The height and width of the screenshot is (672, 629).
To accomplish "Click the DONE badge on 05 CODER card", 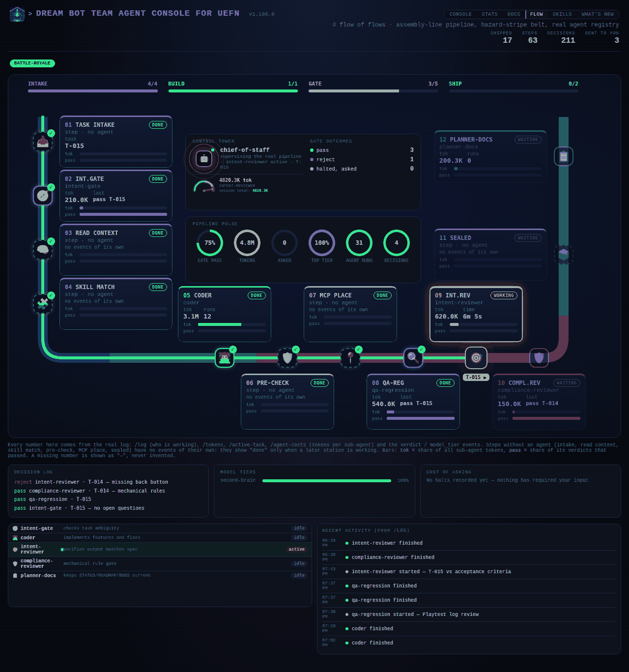I will (257, 295).
